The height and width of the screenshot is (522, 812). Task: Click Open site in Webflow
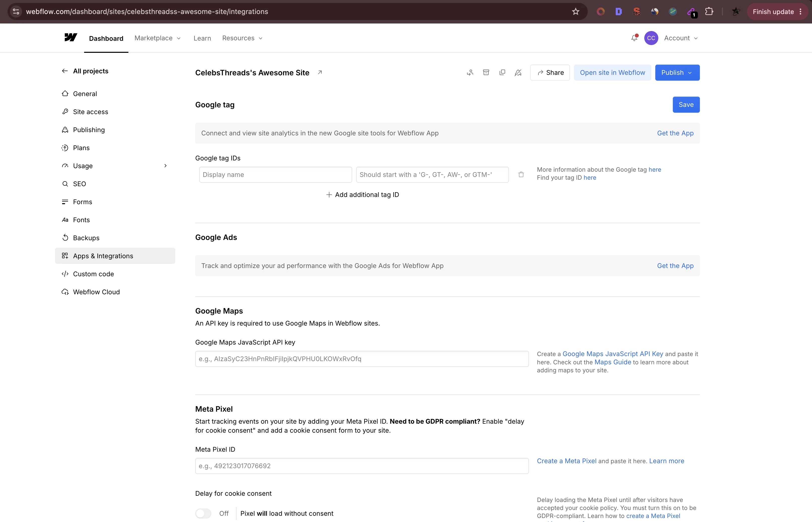pos(612,73)
